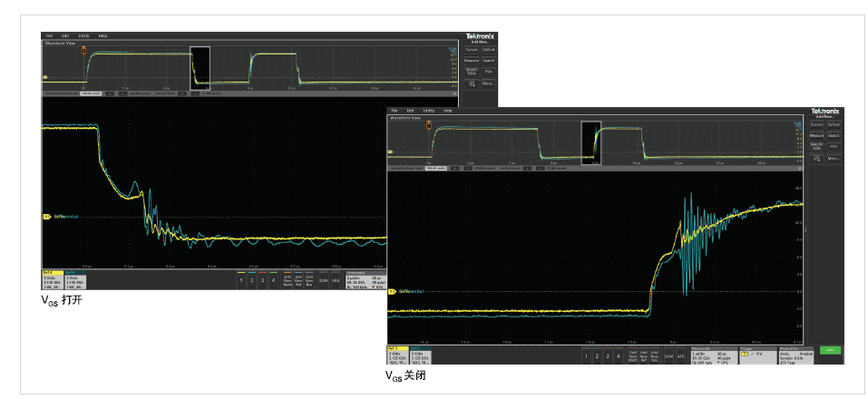
Task: Click orange trigger position marker, VGS关闭 window
Action: (x=429, y=126)
